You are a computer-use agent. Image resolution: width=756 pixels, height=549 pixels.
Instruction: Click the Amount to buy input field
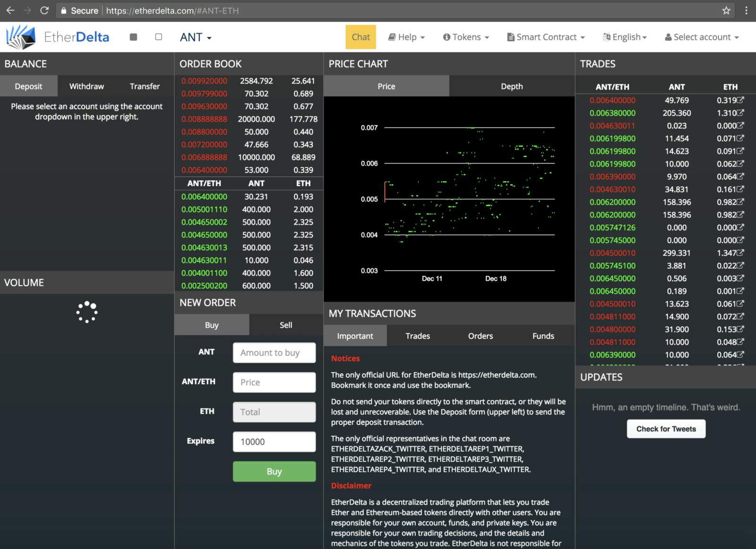point(274,352)
